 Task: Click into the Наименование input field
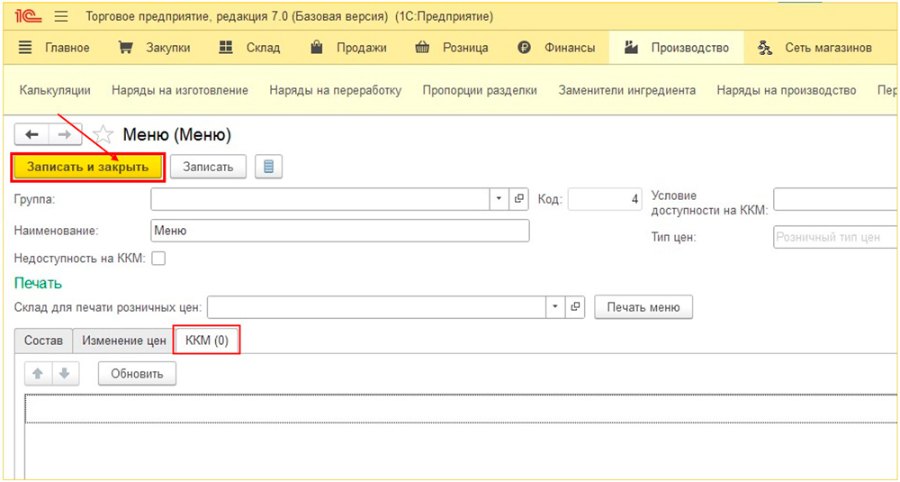pos(340,231)
